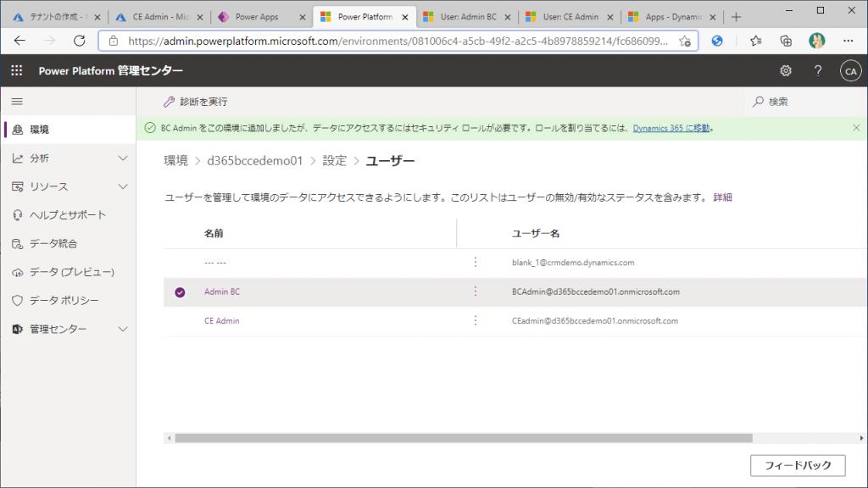Open more options for blank_1 user row
The height and width of the screenshot is (488, 868).
(475, 263)
